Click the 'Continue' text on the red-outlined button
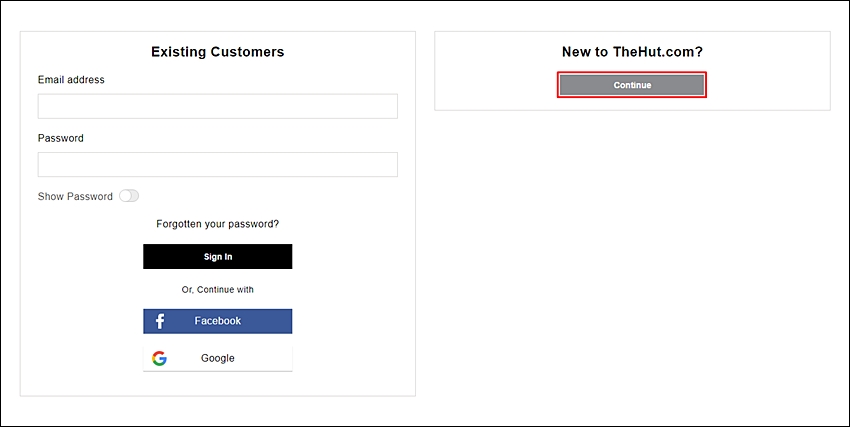Screen dimensions: 850x427 pyautogui.click(x=632, y=85)
